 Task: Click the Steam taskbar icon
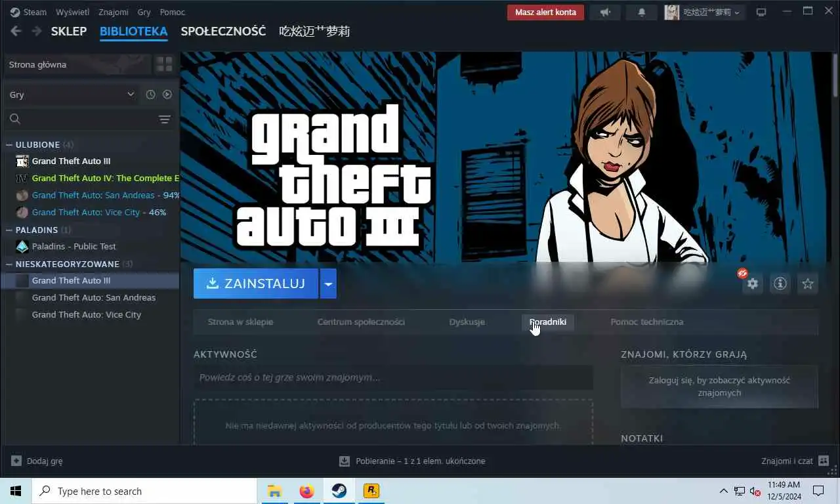pyautogui.click(x=339, y=491)
